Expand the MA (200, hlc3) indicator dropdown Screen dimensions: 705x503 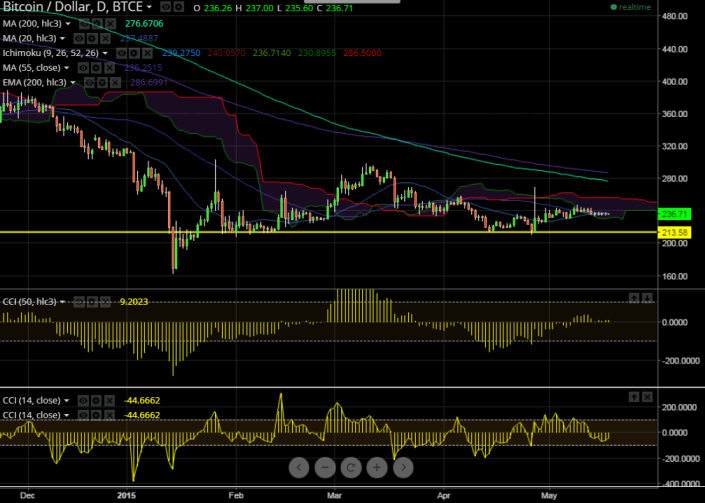tap(68, 23)
